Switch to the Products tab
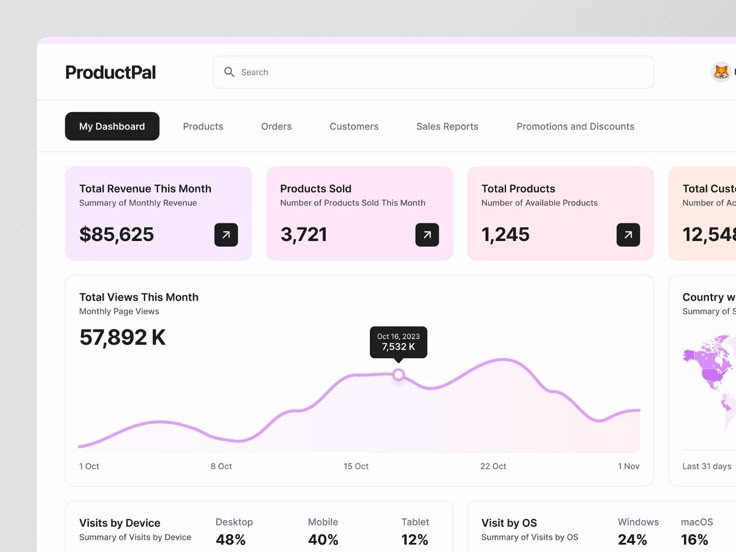The image size is (736, 552). click(x=203, y=126)
